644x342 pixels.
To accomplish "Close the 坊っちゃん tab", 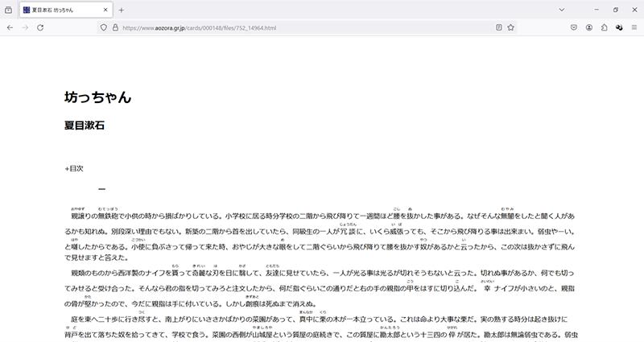I will (x=105, y=10).
